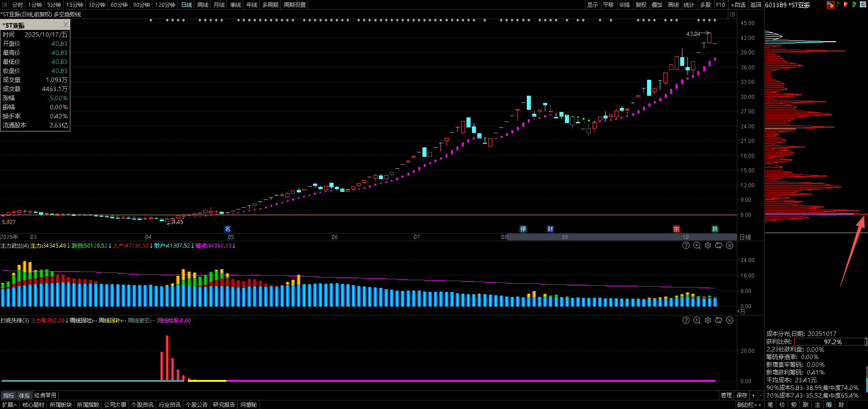Open the 个股资讯 tab
The image size is (868, 409).
tap(142, 404)
